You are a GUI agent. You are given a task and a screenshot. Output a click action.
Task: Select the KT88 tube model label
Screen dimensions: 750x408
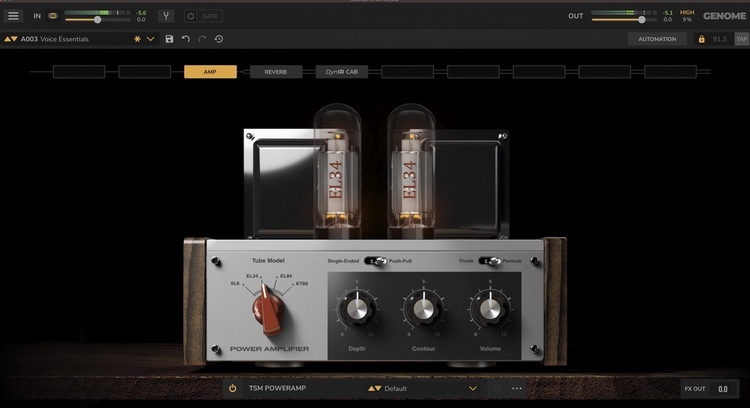pyautogui.click(x=302, y=284)
